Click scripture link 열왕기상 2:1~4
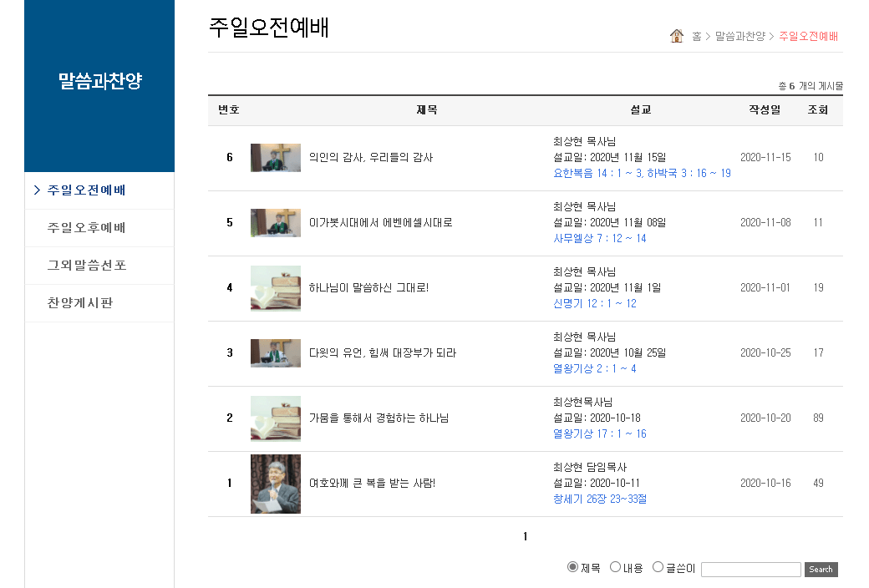869x588 pixels. pos(595,368)
